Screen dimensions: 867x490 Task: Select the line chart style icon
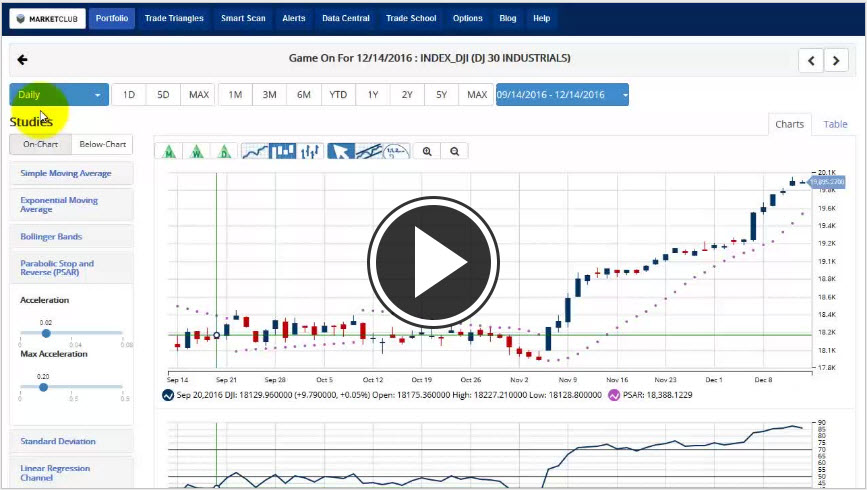(256, 152)
